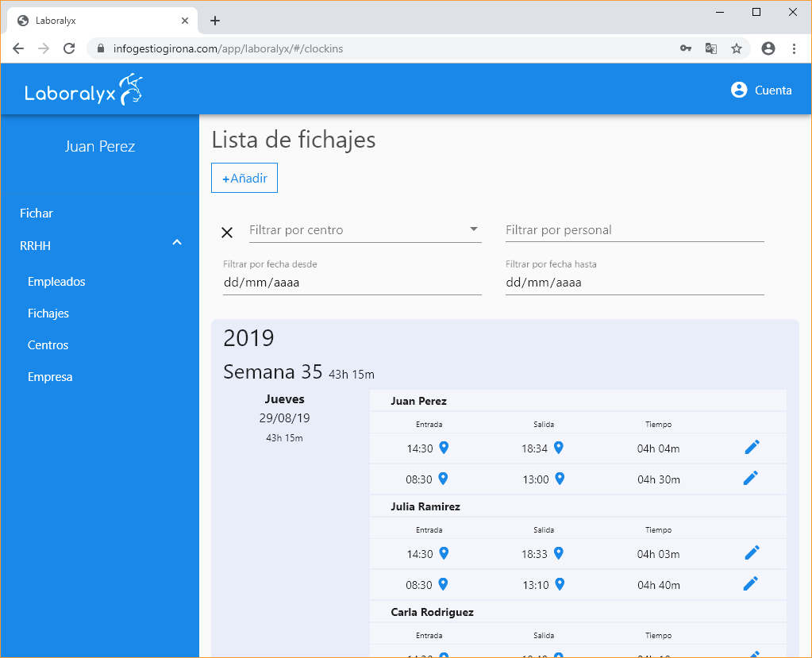Click the Julia Ramirez employee heading

coord(425,506)
